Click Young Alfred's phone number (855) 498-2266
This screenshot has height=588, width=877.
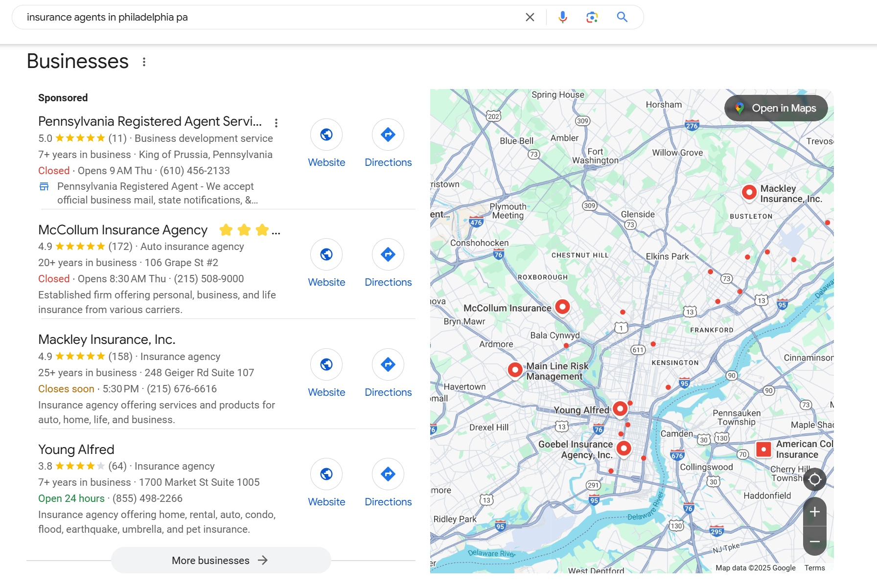147,498
